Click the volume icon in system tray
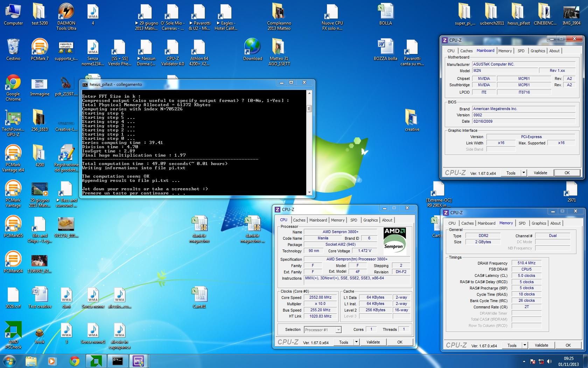 tap(549, 361)
